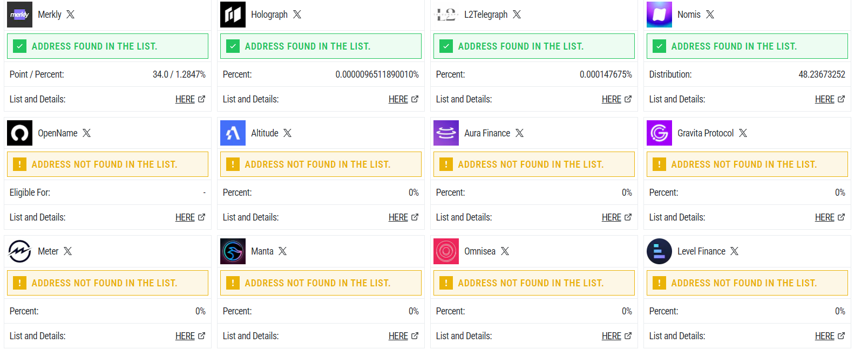Open the HERE link in Altitude card
Image resolution: width=868 pixels, height=350 pixels.
403,217
